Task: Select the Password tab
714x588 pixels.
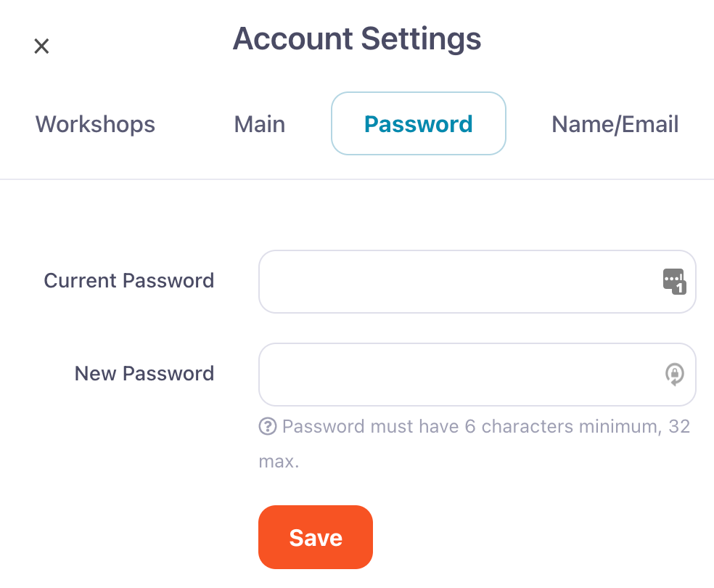Action: coord(418,124)
